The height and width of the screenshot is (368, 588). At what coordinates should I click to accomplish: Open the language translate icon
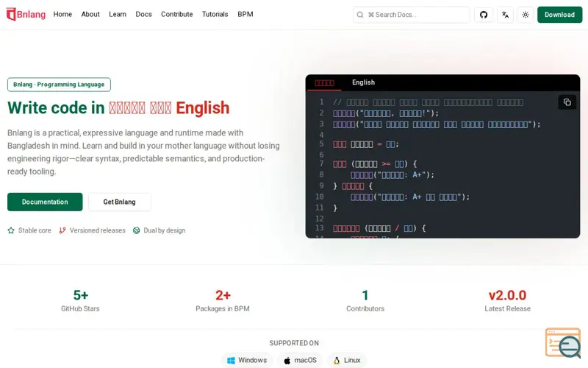tap(505, 15)
